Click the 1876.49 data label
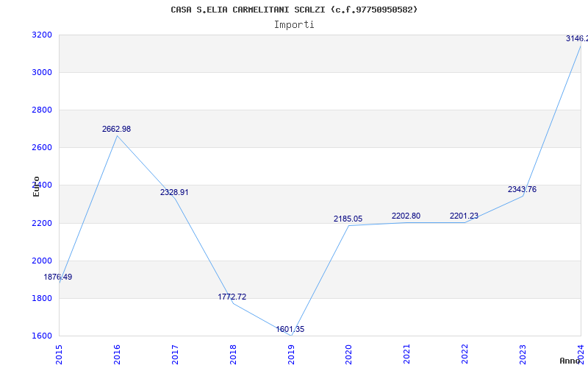The image size is (588, 368). point(58,277)
